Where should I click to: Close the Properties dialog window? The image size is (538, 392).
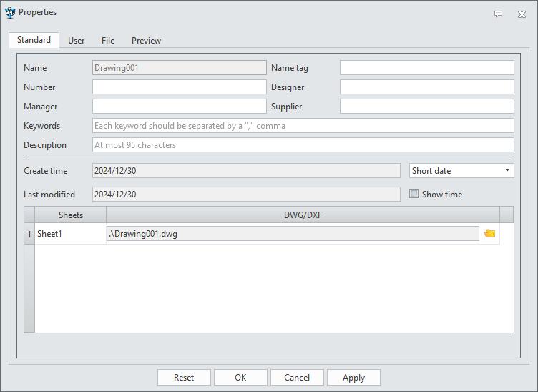pos(522,14)
